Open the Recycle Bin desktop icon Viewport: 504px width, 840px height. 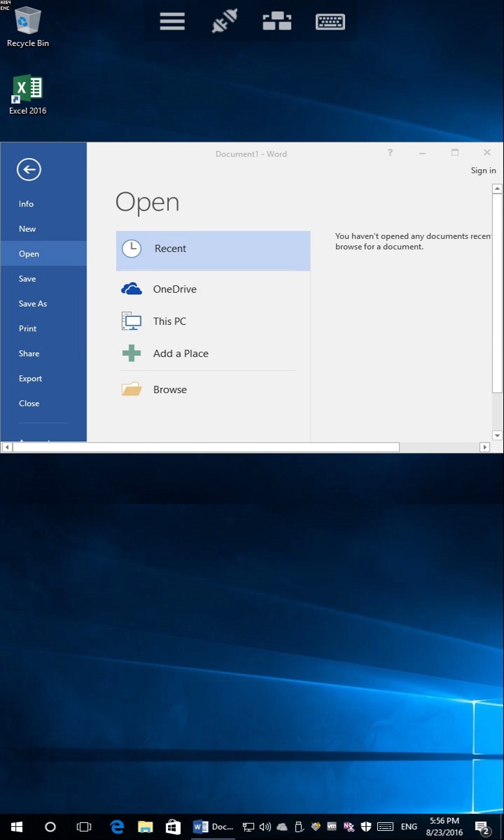click(x=28, y=28)
